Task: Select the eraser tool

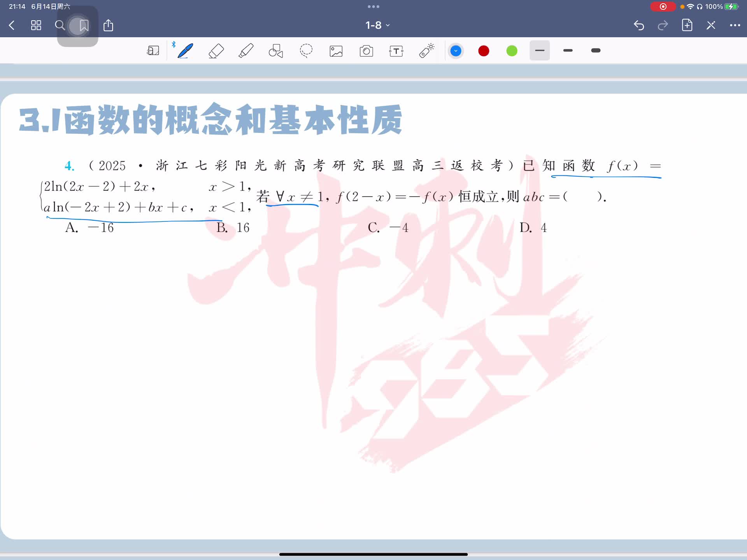Action: coord(216,51)
